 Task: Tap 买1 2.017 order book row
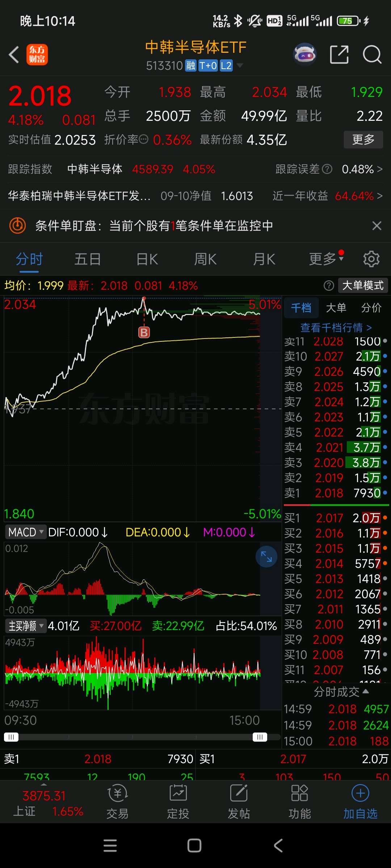336,518
